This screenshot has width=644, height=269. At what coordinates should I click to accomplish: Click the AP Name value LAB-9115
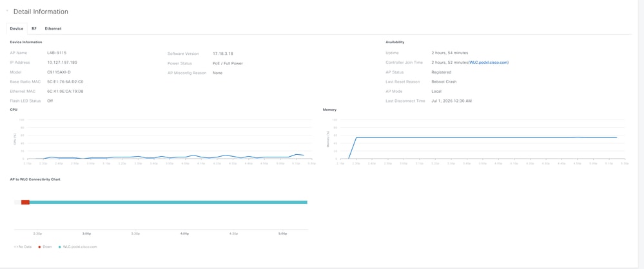click(x=57, y=53)
